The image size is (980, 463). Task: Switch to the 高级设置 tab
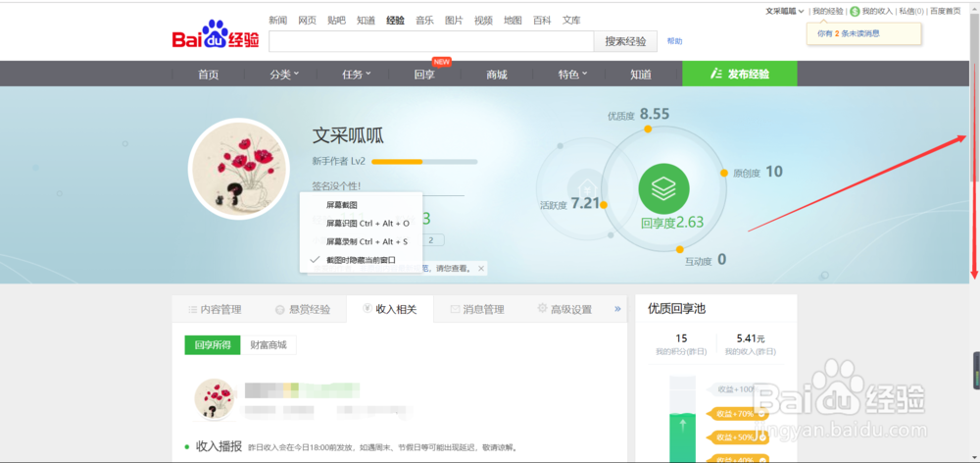564,309
